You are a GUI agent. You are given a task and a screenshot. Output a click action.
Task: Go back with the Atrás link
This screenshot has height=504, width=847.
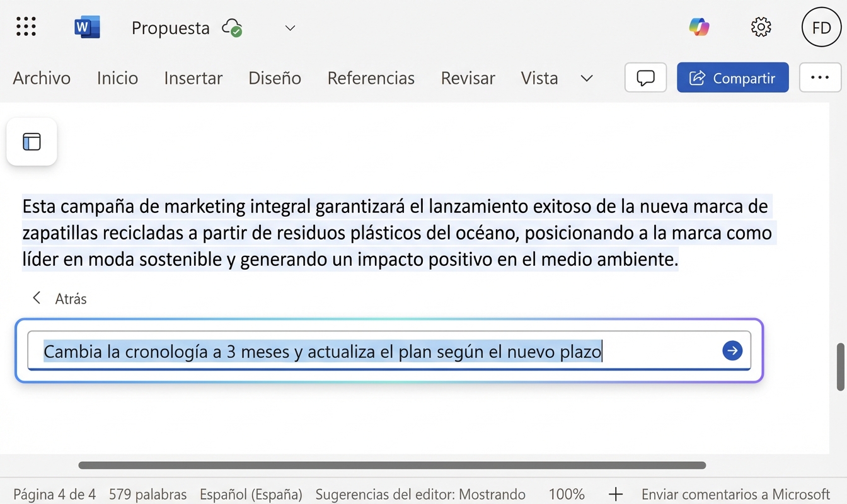click(x=60, y=299)
